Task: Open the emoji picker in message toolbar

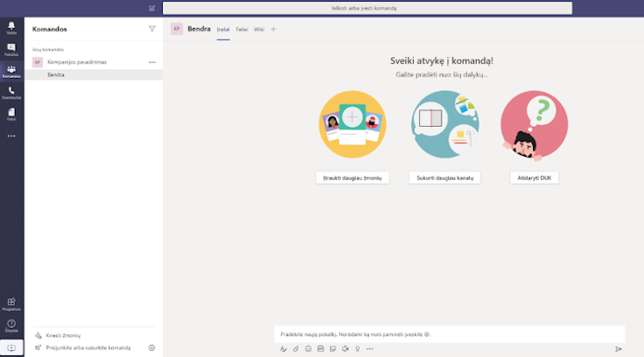Action: point(308,348)
